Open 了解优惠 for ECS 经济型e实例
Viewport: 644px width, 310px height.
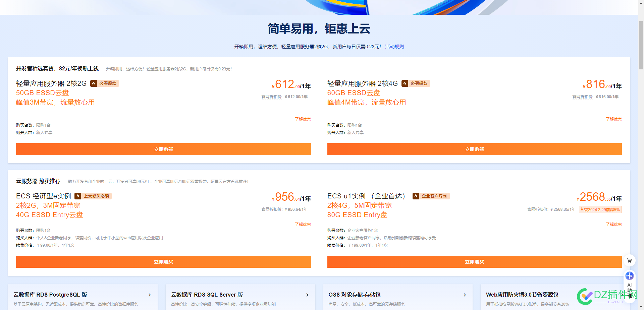click(x=303, y=225)
